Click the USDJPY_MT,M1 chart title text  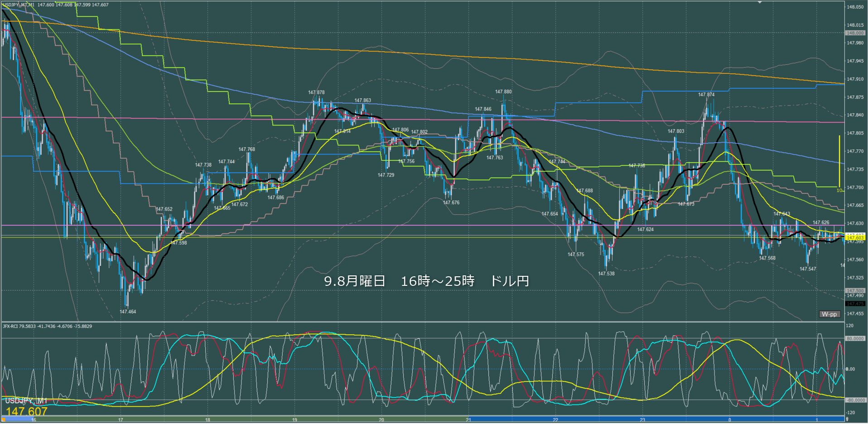[19, 5]
